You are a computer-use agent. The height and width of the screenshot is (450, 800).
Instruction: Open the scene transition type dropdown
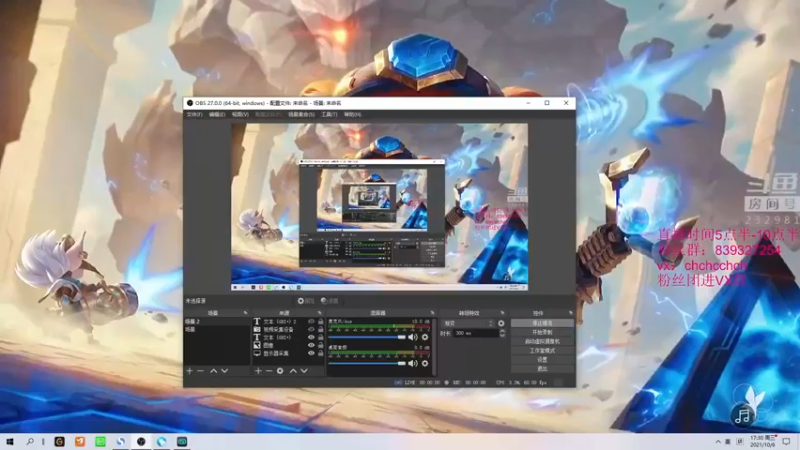coord(468,323)
